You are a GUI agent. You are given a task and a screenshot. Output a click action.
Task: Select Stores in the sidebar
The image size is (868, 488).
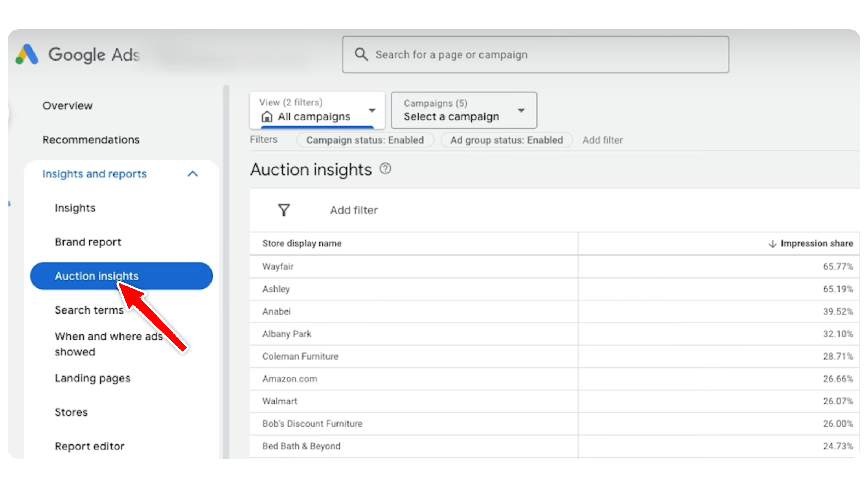tap(71, 412)
